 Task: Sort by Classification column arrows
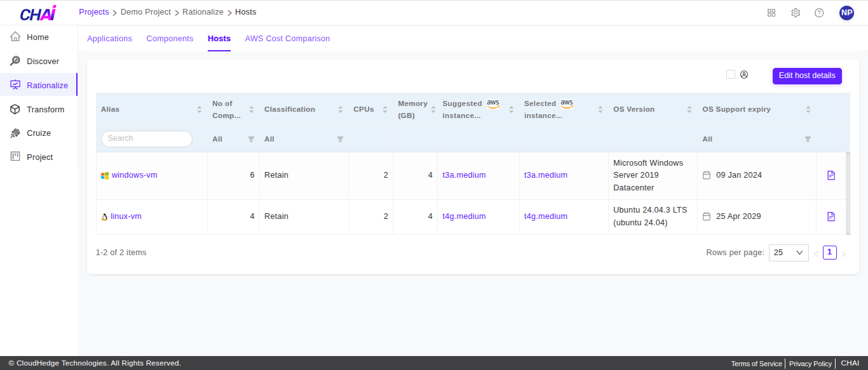[x=341, y=110]
